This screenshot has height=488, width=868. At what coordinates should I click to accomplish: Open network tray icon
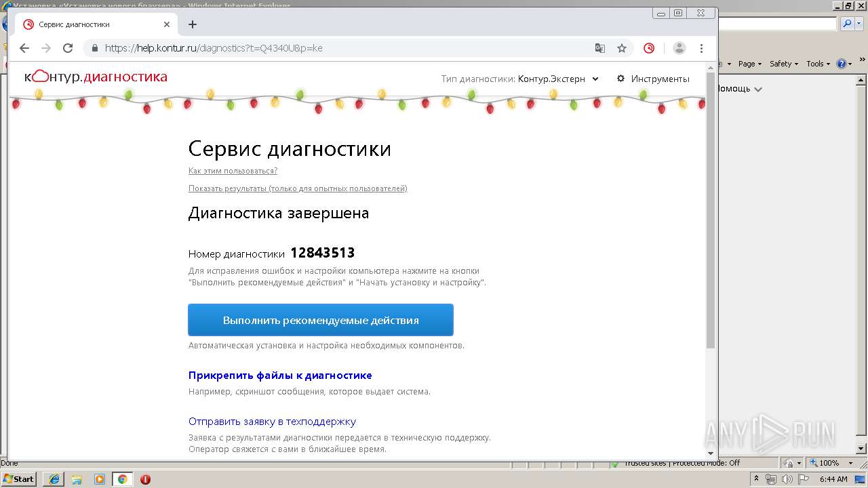771,479
